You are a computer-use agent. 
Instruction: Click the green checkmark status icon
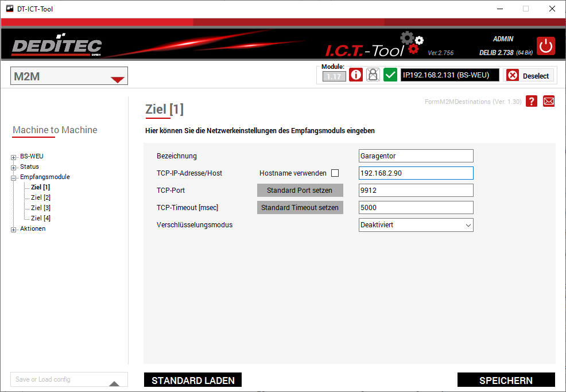390,75
